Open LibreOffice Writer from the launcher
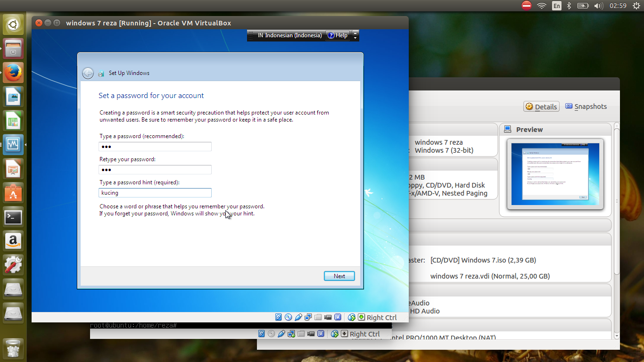Screen dimensions: 644x362 pyautogui.click(x=13, y=97)
